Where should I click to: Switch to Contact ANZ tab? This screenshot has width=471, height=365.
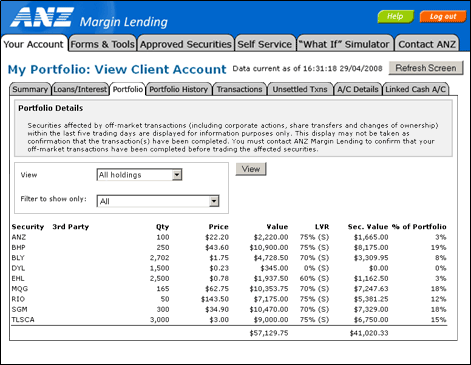coord(427,44)
